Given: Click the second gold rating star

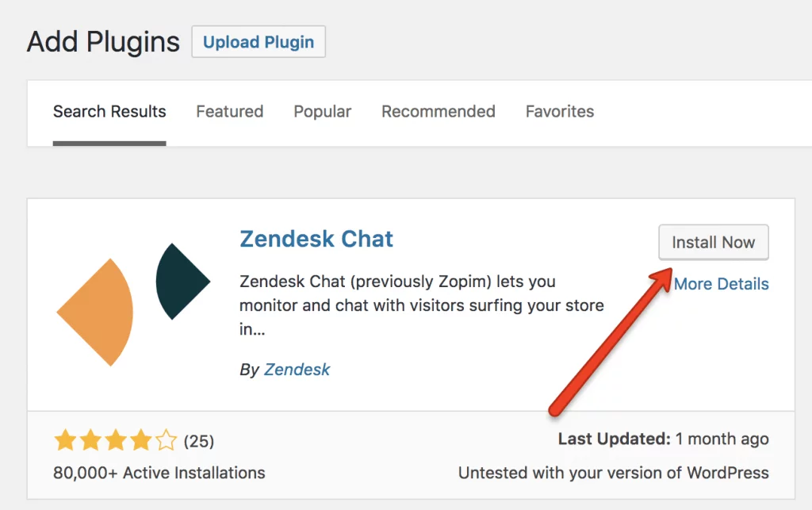Looking at the screenshot, I should (90, 441).
